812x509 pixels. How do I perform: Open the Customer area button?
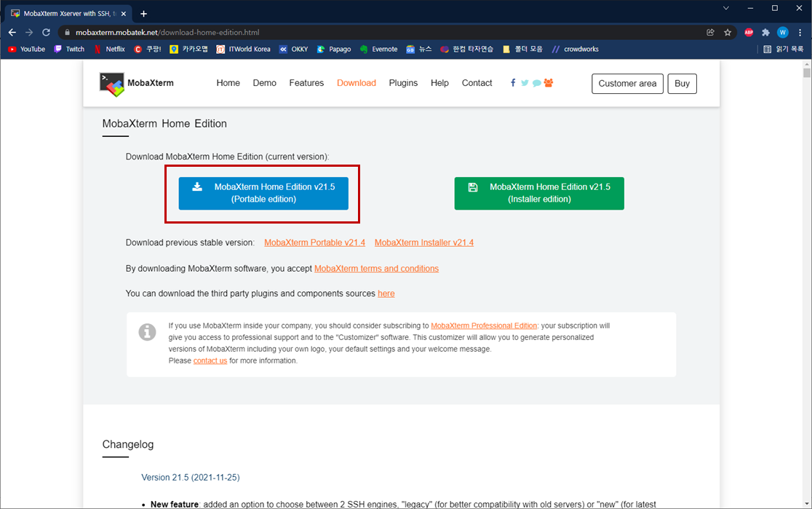pyautogui.click(x=627, y=84)
